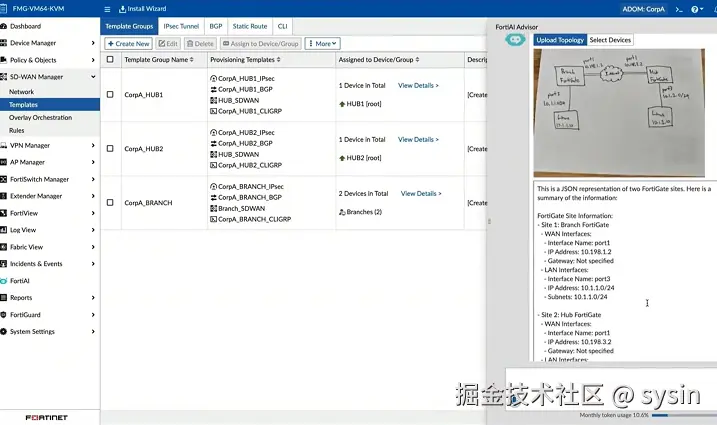717x425 pixels.
Task: Expand the FortiSwitch Manager chevron
Action: tap(93, 179)
